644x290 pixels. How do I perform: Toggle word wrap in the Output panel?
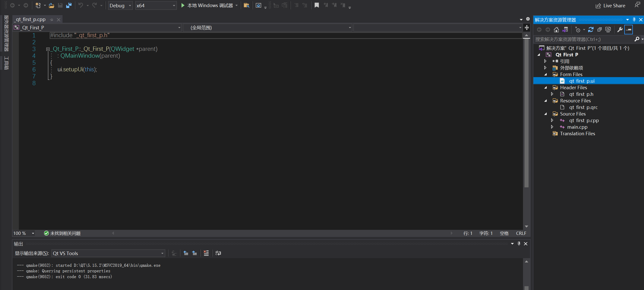pyautogui.click(x=218, y=253)
